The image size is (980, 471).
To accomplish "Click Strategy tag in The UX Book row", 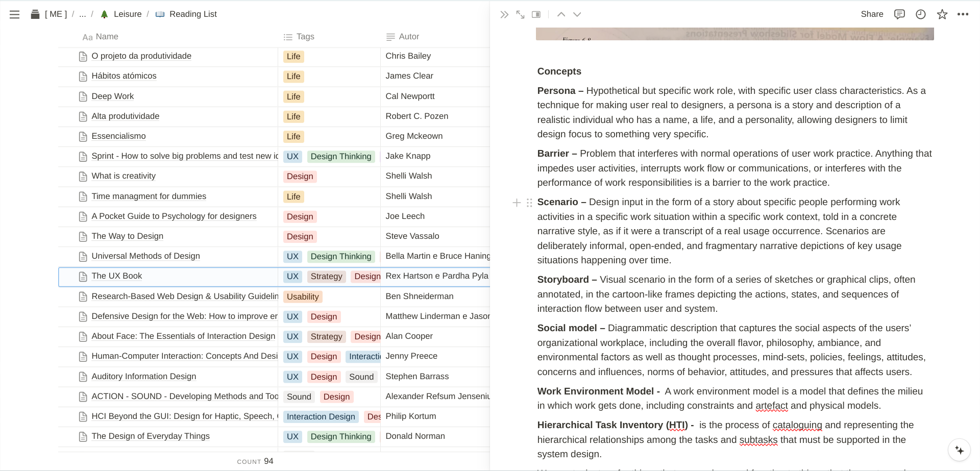I will (x=327, y=277).
